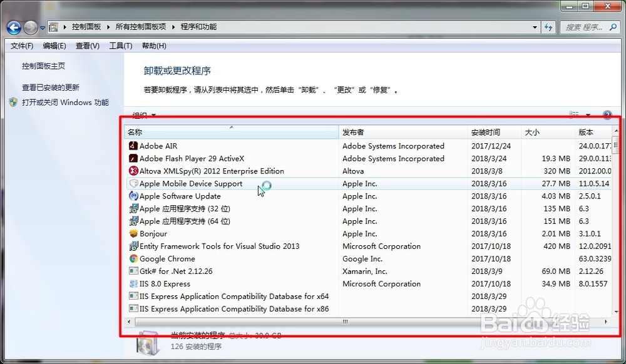This screenshot has height=364, width=626.
Task: Open the 组织 dropdown
Action: pos(144,115)
